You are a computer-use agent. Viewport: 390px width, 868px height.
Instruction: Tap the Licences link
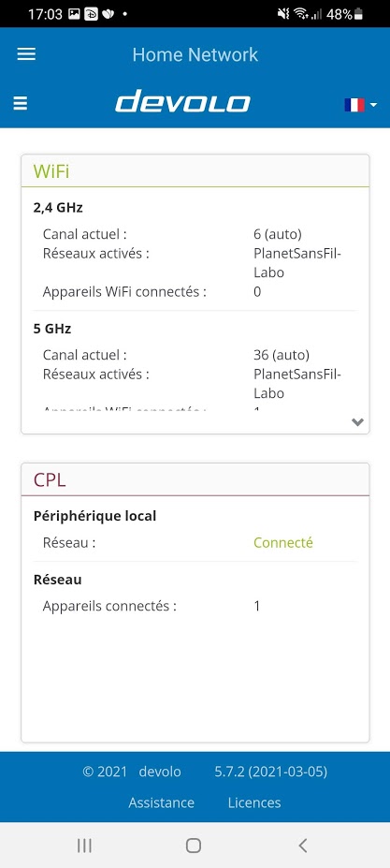point(254,802)
